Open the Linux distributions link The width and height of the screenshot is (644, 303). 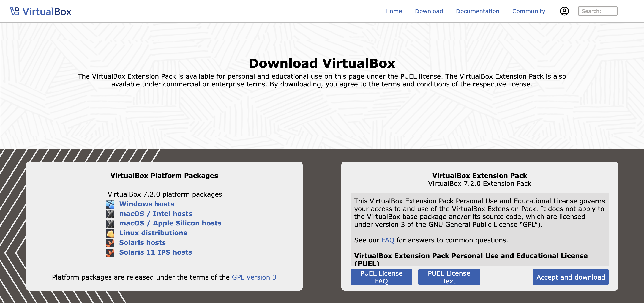click(153, 233)
